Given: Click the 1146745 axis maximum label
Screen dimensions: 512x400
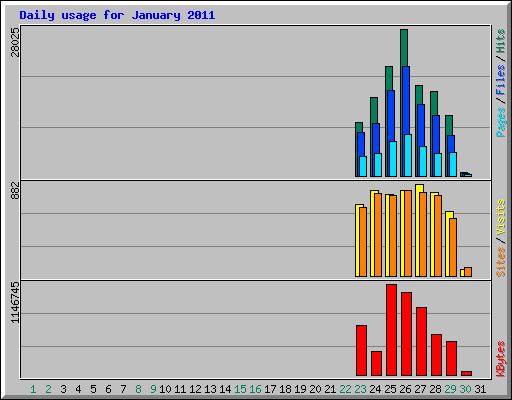Looking at the screenshot, I should click(x=15, y=302).
